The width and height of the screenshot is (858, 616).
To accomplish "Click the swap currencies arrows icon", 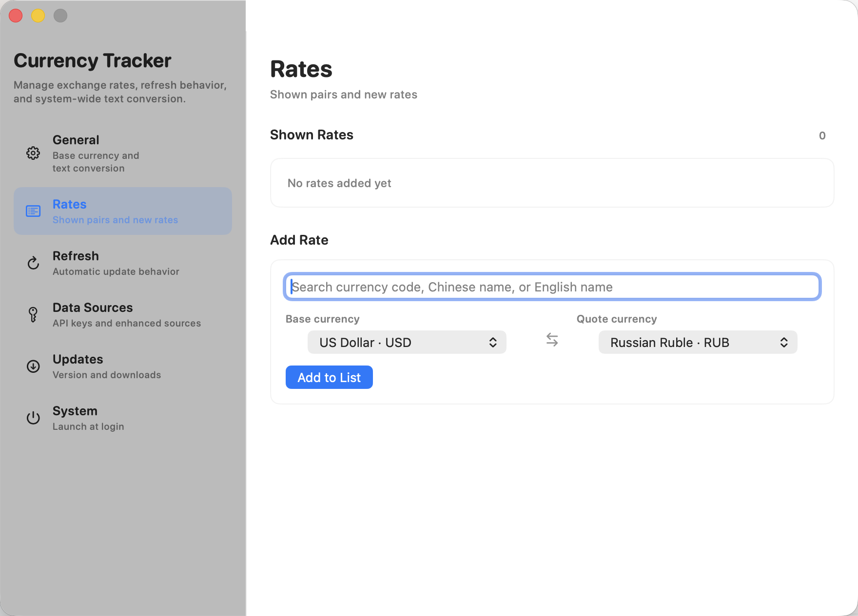I will pos(552,341).
